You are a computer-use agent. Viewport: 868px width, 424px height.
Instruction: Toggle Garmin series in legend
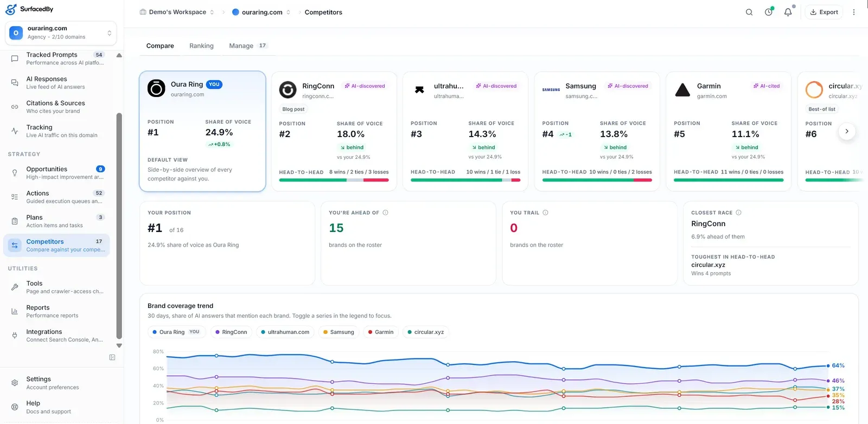click(x=381, y=332)
